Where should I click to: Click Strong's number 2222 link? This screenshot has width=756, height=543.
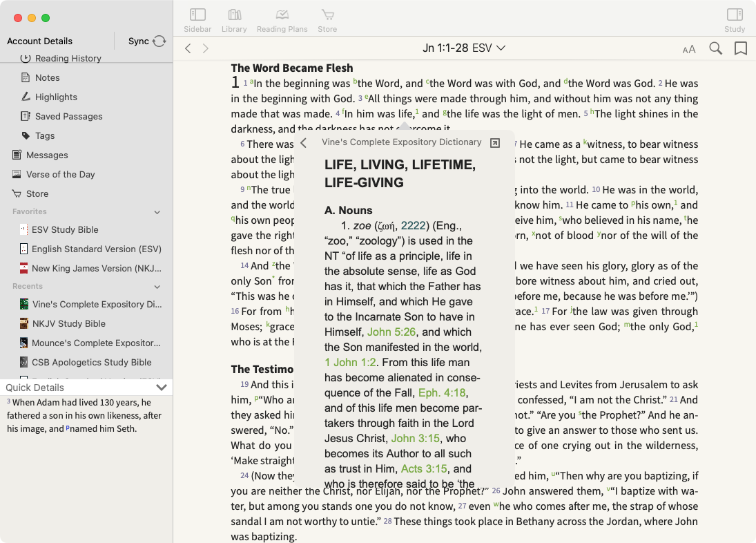[413, 226]
